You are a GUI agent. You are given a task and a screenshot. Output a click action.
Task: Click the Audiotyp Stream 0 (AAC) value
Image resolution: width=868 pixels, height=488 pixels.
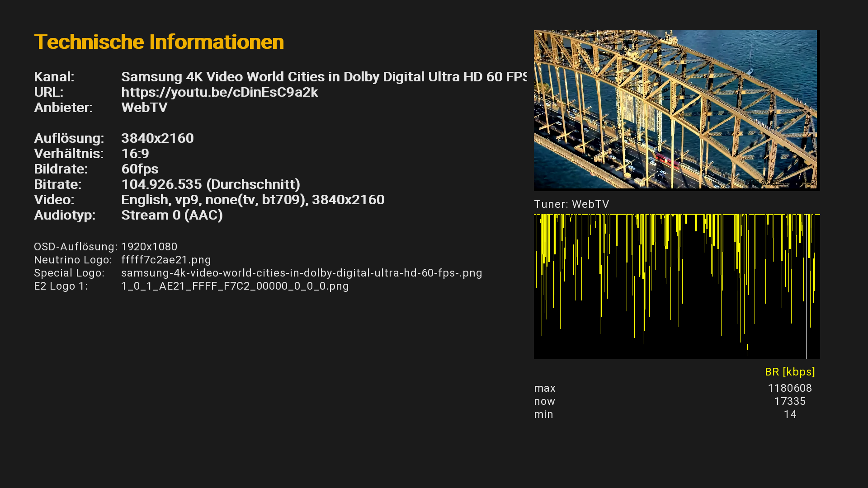coord(172,215)
